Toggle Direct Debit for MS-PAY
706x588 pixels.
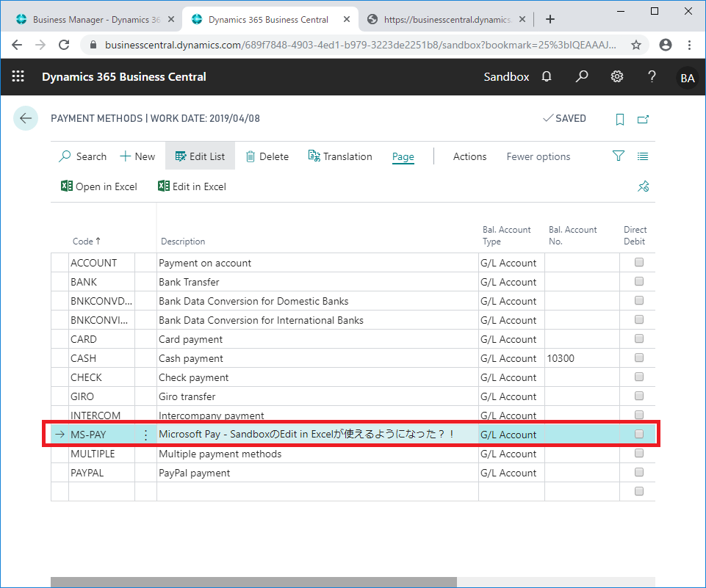coord(639,434)
